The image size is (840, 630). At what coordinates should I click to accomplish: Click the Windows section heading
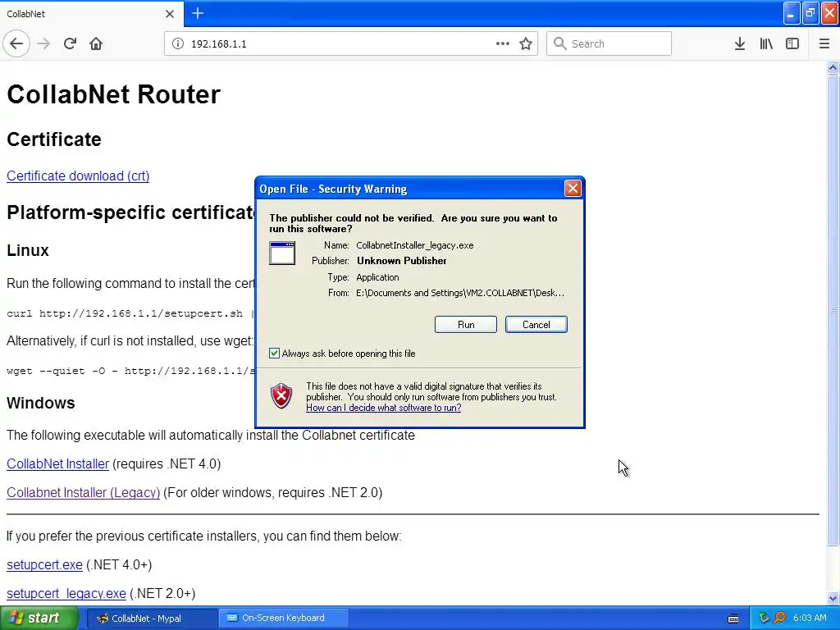[41, 403]
